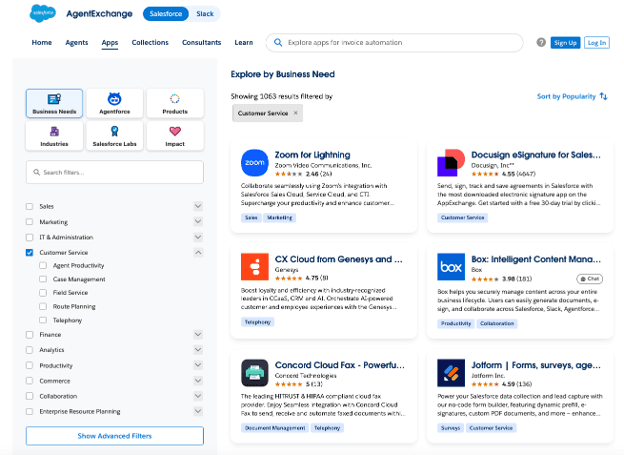
Task: Select the Industries filter tile
Action: pos(55,136)
